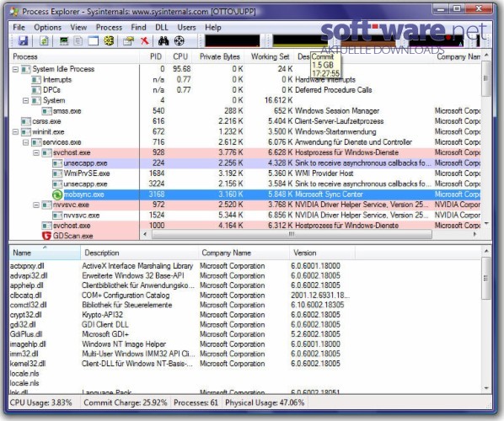Click the mobsync.exe green sync icon
Viewport: 504px width, 421px height.
click(x=57, y=195)
